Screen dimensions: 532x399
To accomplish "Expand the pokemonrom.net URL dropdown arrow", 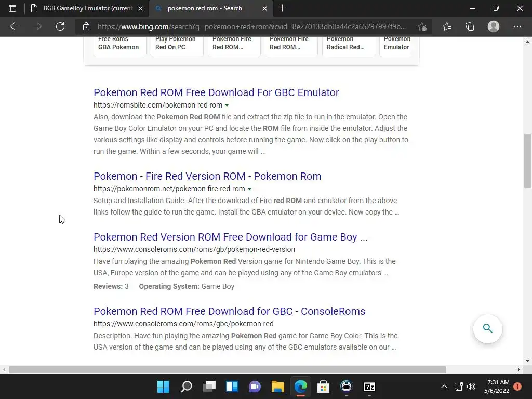I will 250,189.
